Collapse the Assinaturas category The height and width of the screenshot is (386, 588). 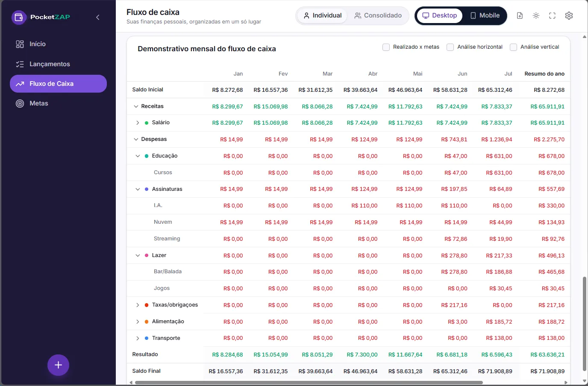pos(138,189)
